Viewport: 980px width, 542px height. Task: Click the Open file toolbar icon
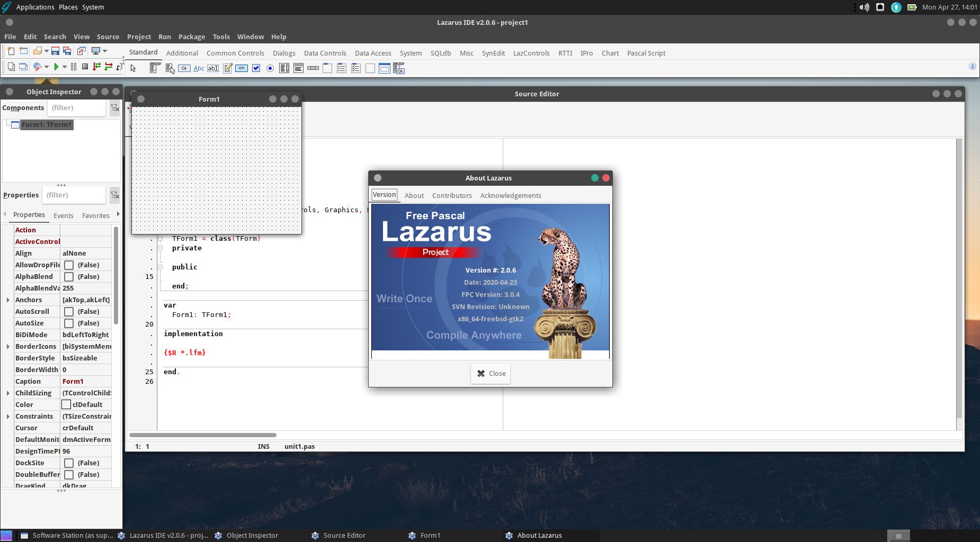(37, 51)
